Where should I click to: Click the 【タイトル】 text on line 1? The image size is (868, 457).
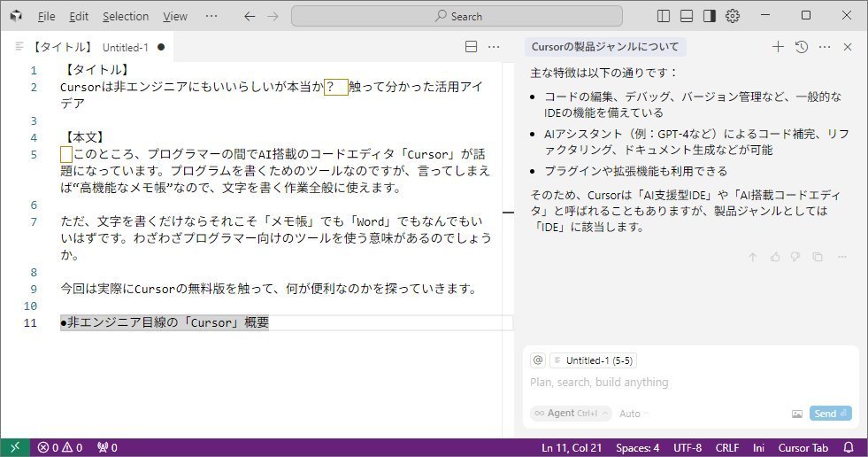96,70
